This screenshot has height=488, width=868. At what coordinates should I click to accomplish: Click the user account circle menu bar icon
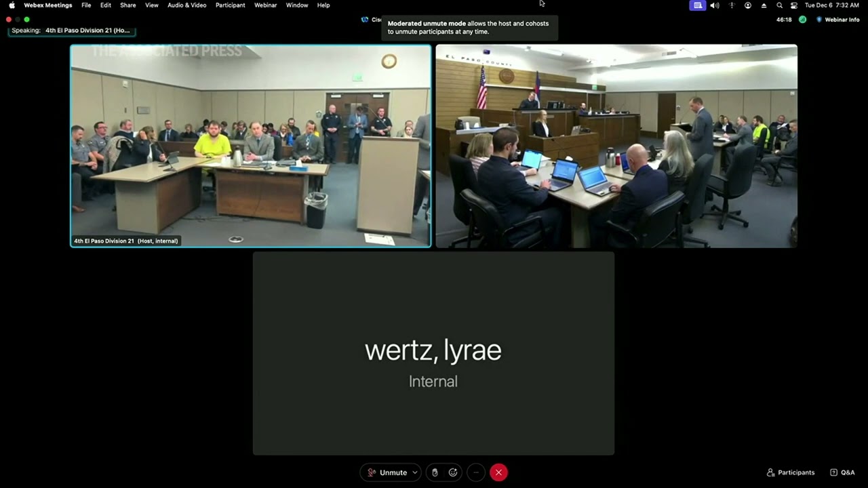(748, 5)
